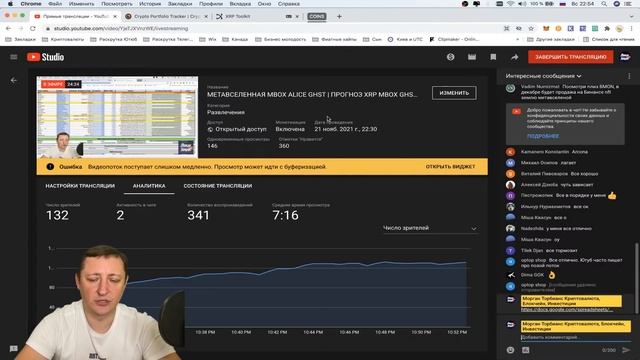The image size is (640, 360).
Task: Switch to the НАСТРОЙКИ ТРАНСЛЯЦИИ tab
Action: [80, 186]
